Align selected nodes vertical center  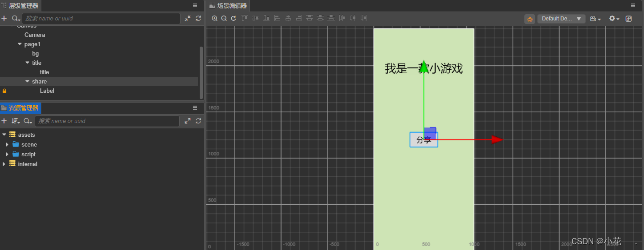coord(255,18)
